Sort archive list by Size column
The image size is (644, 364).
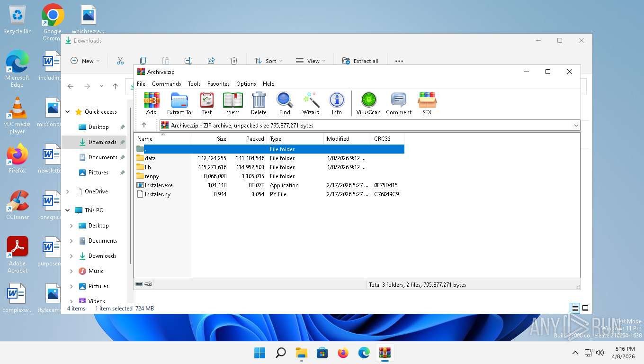pos(210,139)
